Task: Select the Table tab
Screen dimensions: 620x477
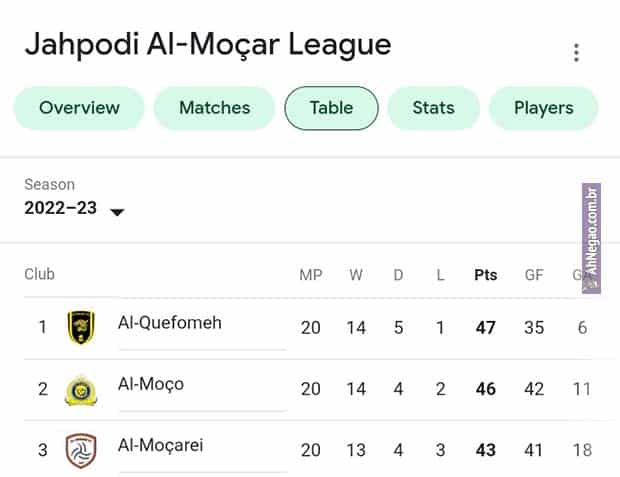Action: tap(331, 108)
